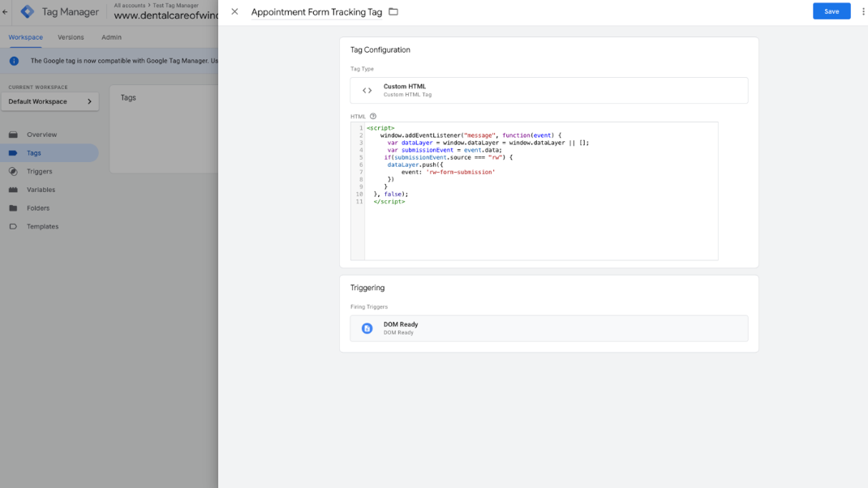868x488 pixels.
Task: Save the Appointment Form Tracking Tag
Action: [x=831, y=11]
